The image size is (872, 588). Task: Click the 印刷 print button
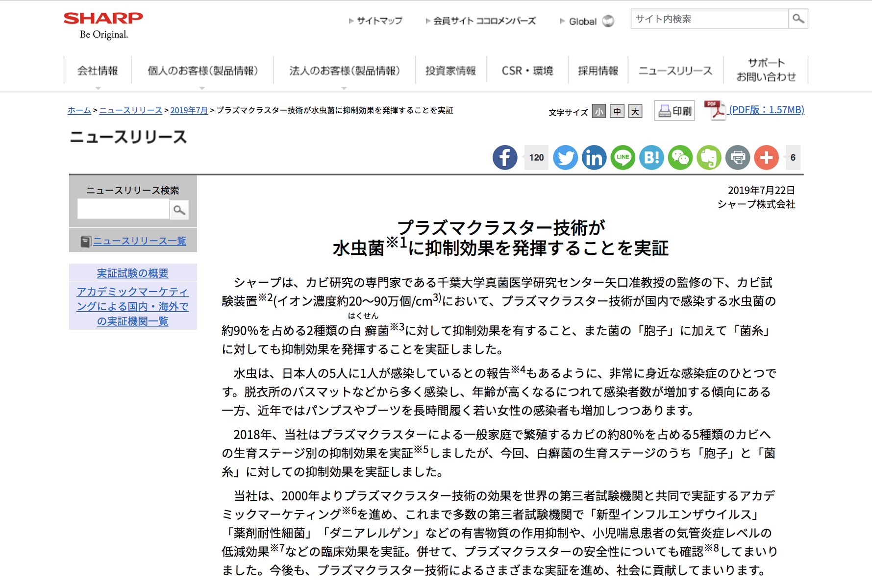pyautogui.click(x=674, y=111)
